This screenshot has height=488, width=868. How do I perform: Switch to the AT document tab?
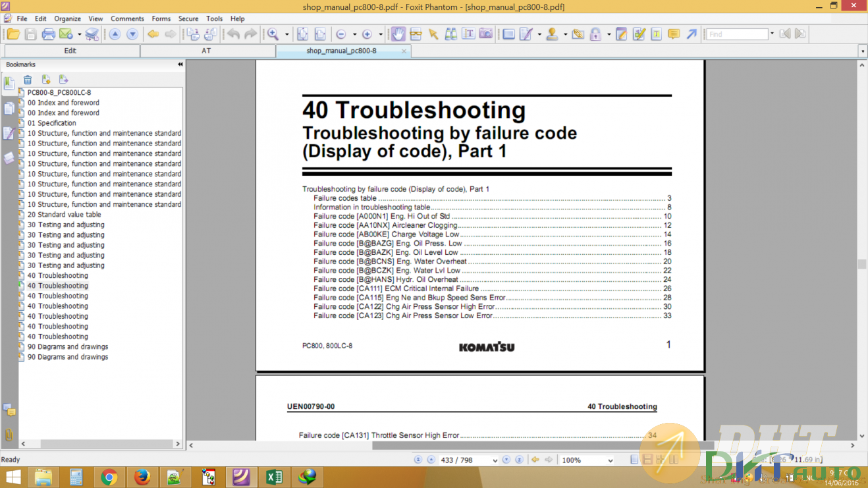coord(206,51)
